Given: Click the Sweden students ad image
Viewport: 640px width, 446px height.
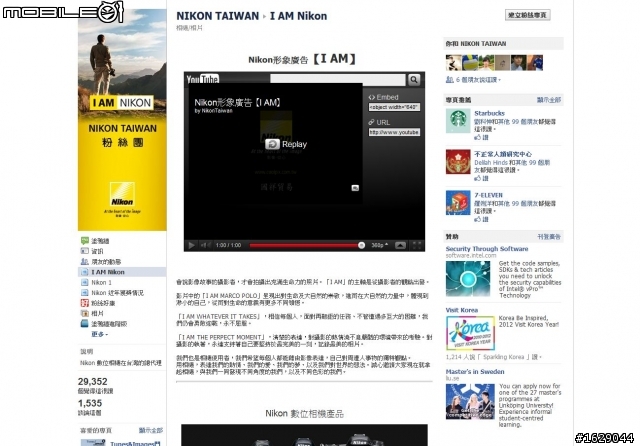Looking at the screenshot, I should pos(470,401).
